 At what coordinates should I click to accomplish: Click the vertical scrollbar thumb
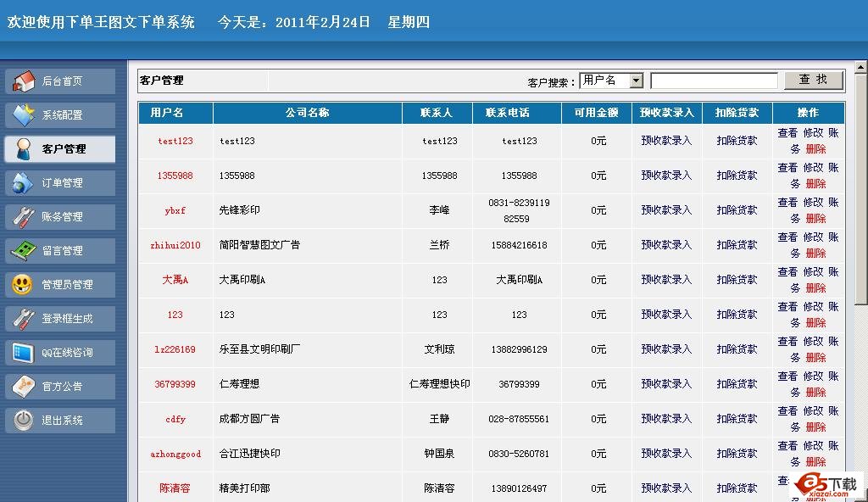click(x=861, y=189)
